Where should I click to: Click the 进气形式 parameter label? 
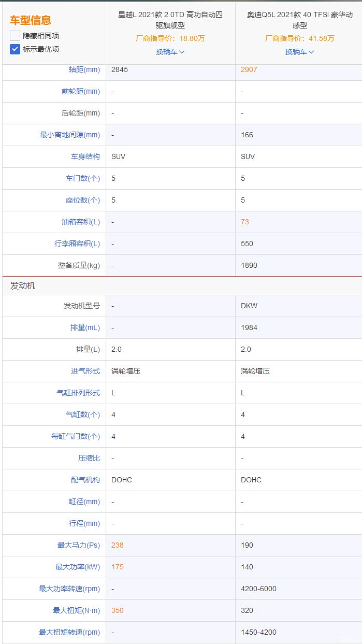[85, 371]
